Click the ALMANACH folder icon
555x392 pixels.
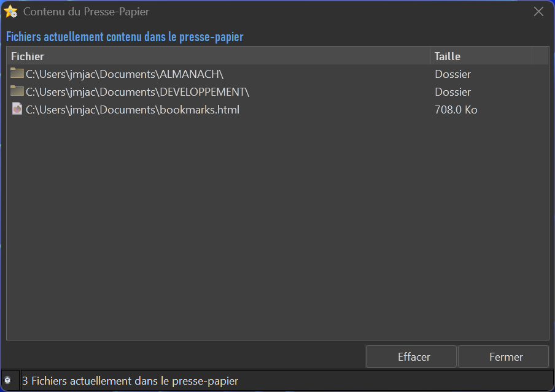pos(17,74)
